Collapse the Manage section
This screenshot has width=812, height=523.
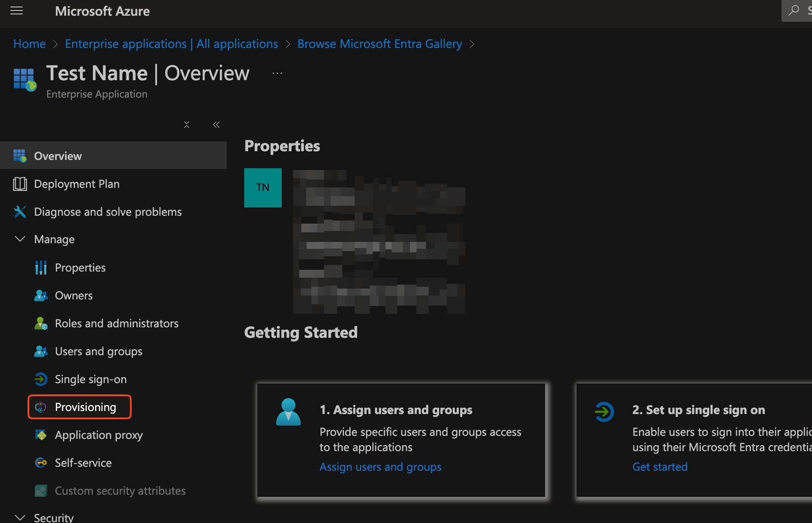20,239
